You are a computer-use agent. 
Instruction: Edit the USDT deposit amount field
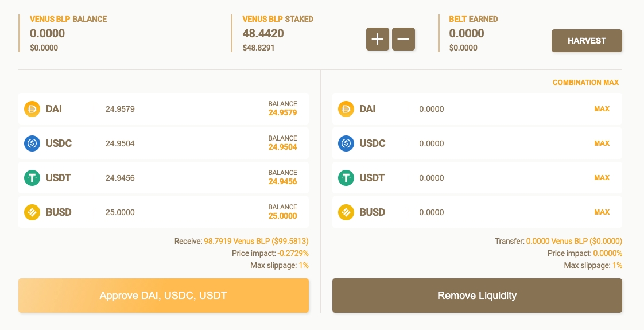click(172, 178)
